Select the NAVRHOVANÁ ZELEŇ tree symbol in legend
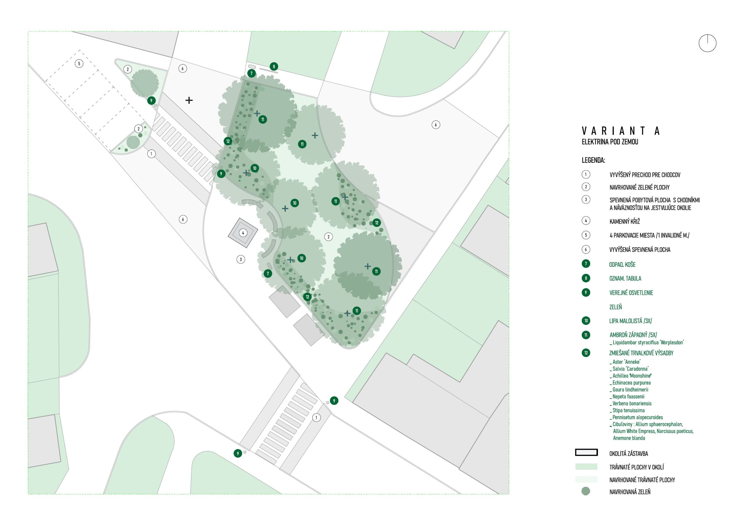The width and height of the screenshot is (756, 532). pos(586,492)
